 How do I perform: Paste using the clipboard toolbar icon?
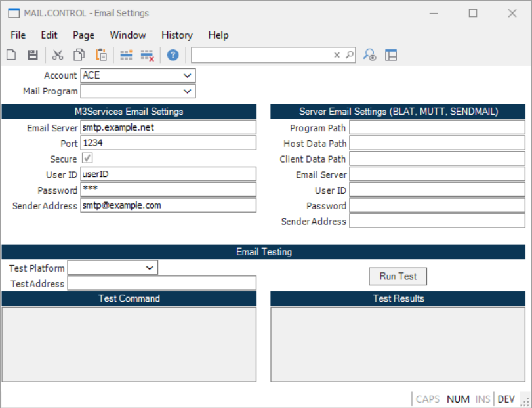click(x=101, y=54)
